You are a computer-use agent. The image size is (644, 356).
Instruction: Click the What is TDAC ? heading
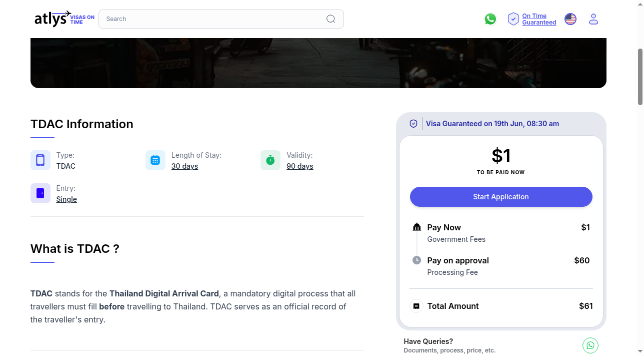[75, 249]
